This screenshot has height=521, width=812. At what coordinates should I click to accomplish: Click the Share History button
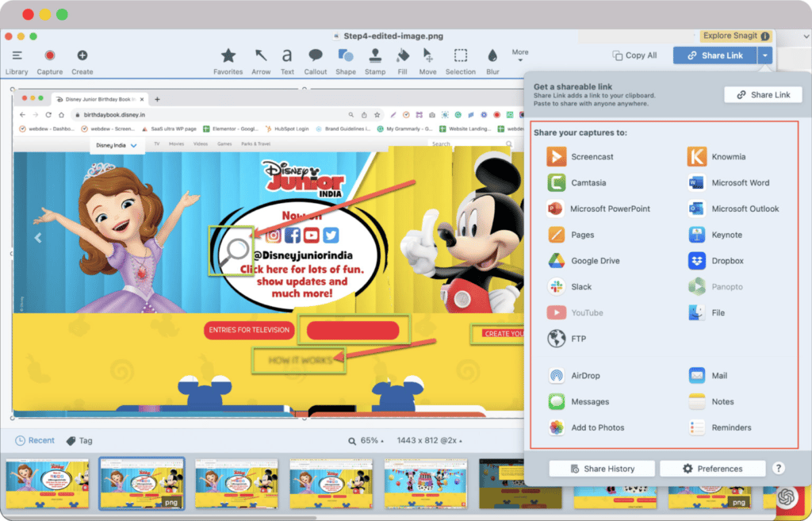602,469
